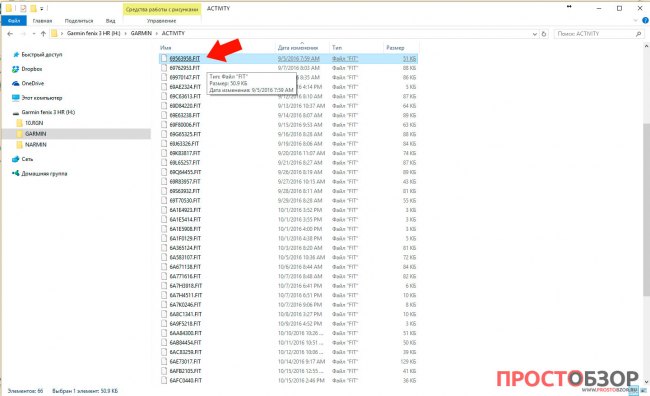Select the file 6A1E5414.FIT

tap(185, 220)
